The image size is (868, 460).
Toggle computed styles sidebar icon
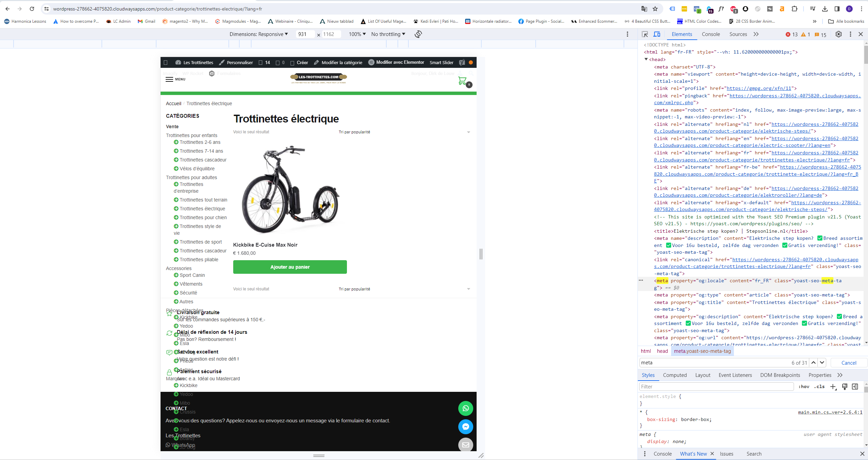pyautogui.click(x=855, y=387)
